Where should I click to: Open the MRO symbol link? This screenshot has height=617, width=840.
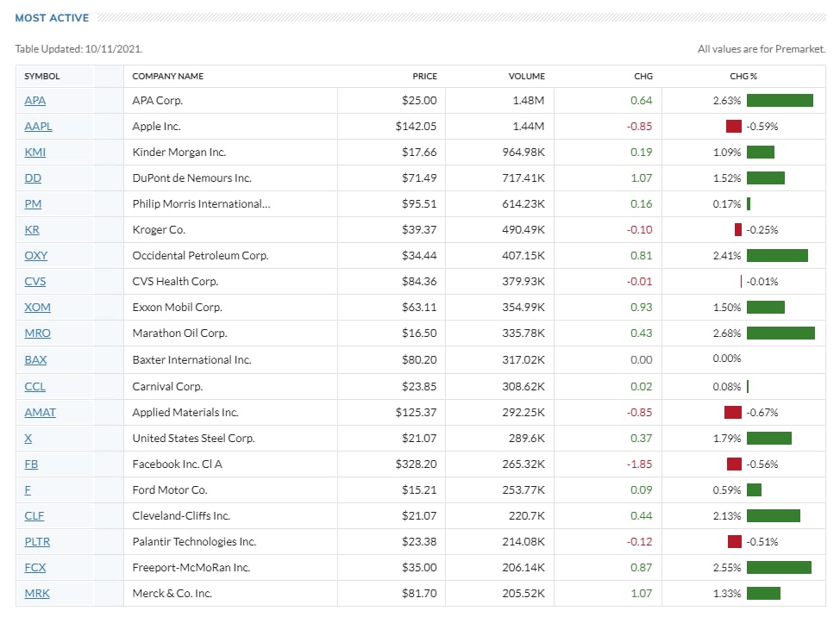(37, 333)
